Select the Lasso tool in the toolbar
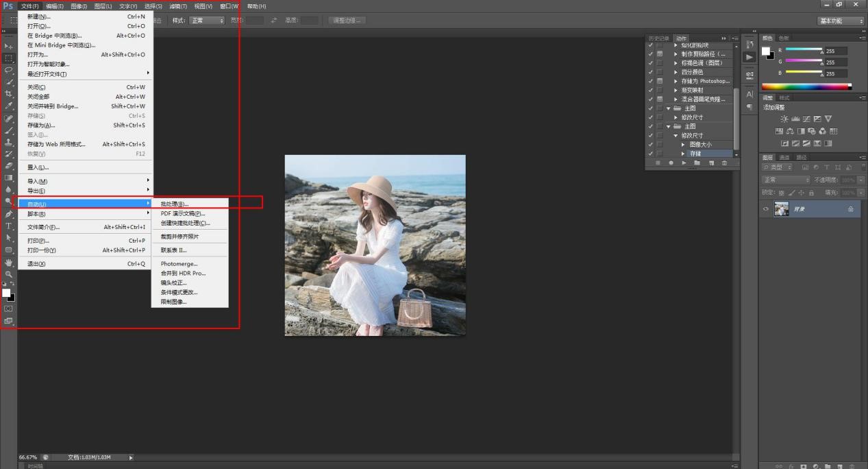The width and height of the screenshot is (868, 469). [9, 70]
